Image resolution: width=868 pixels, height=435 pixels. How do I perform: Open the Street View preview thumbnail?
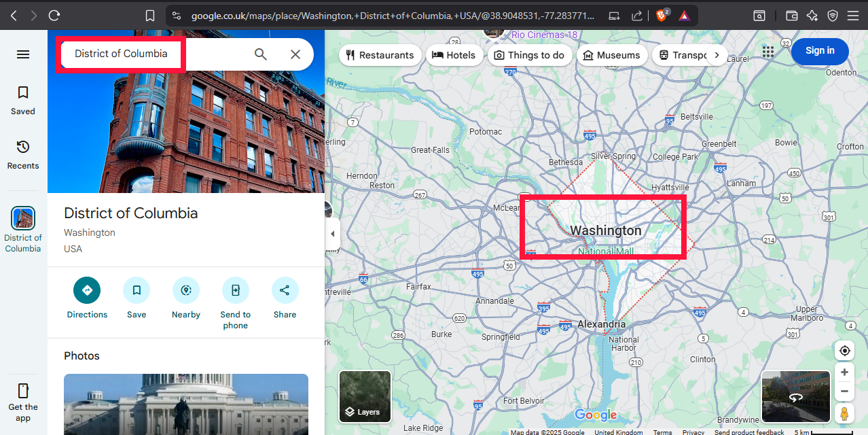[x=796, y=396]
